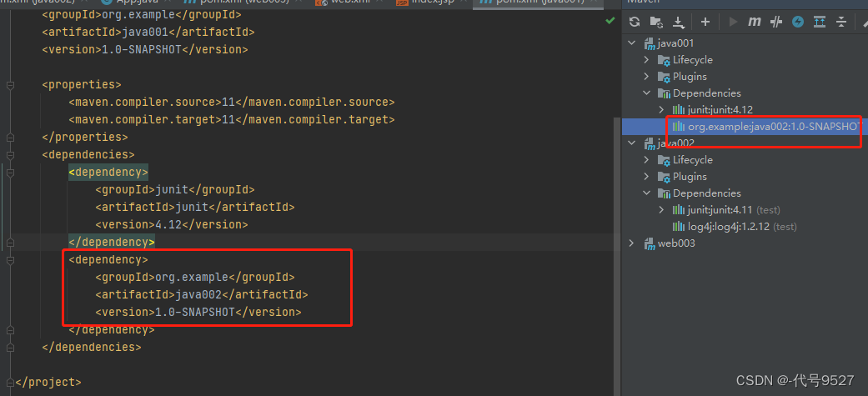The height and width of the screenshot is (396, 868).
Task: Click the green inspection checkmark in editor
Action: [x=610, y=21]
